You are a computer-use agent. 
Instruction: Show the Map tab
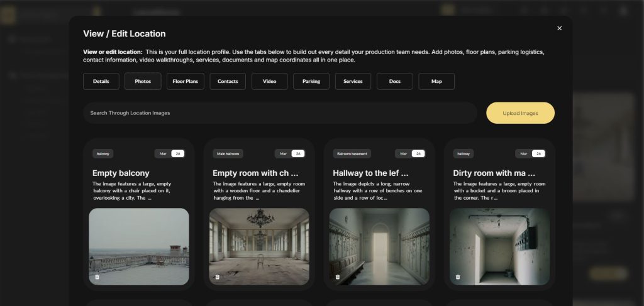[x=436, y=81]
